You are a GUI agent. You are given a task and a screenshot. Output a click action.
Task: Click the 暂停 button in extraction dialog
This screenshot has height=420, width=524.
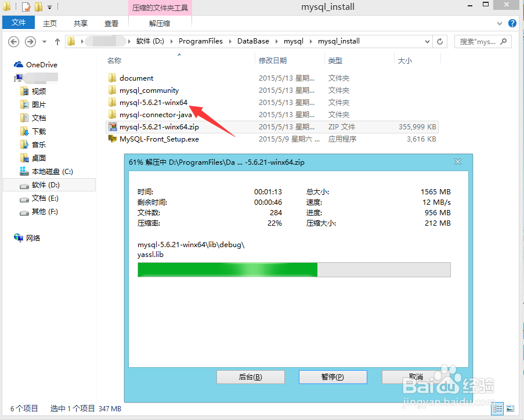pos(333,376)
